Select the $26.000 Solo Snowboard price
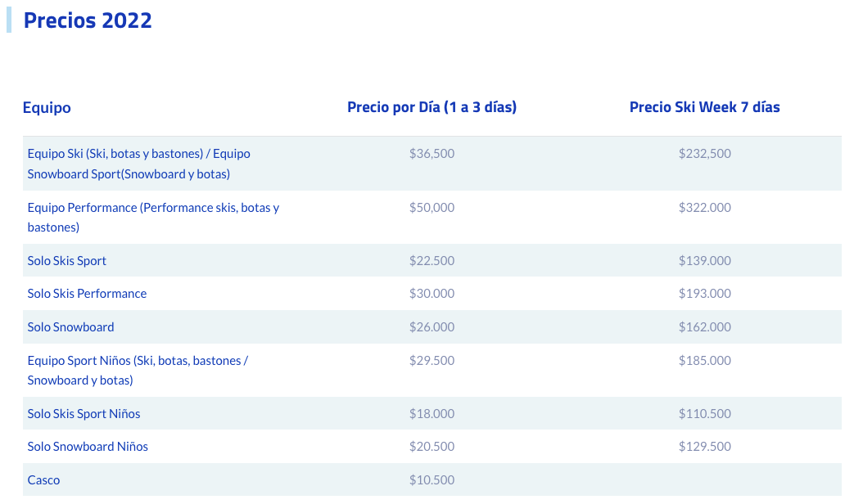This screenshot has width=863, height=504. click(x=432, y=326)
